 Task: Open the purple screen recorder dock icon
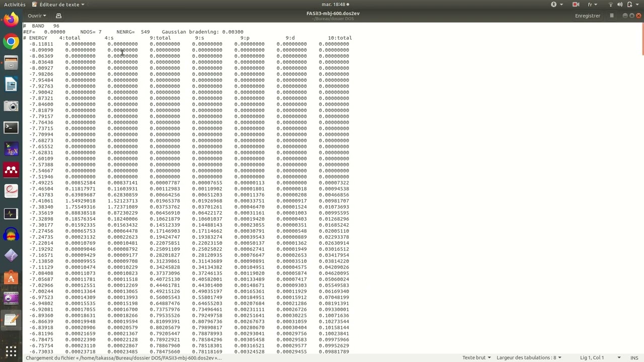[11, 299]
